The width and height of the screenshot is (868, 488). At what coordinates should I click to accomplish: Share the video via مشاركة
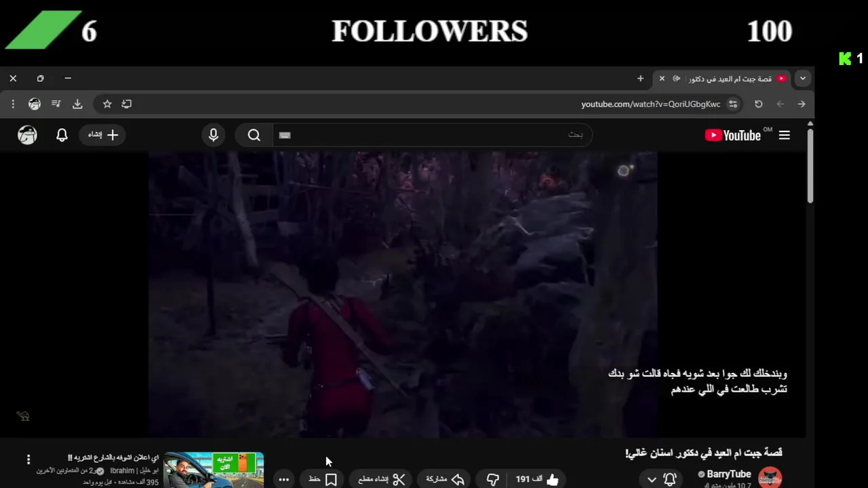[x=445, y=479]
